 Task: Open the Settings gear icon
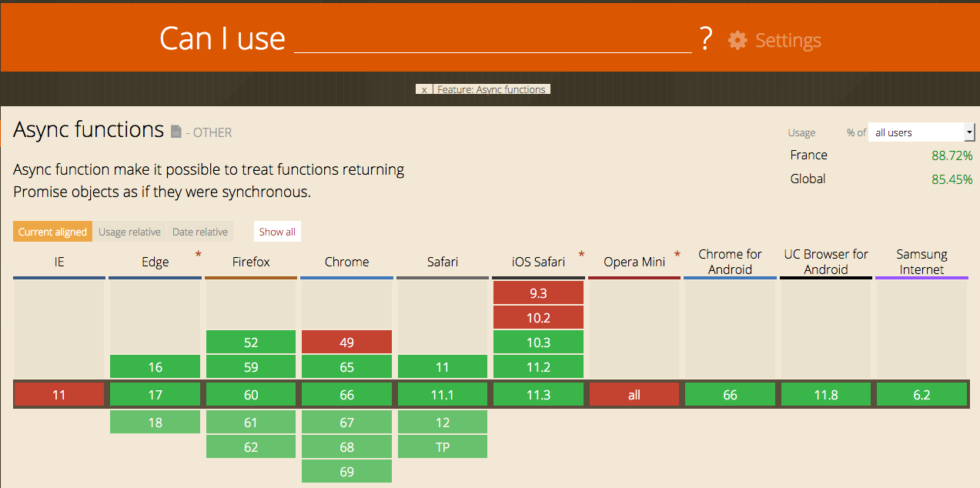tap(738, 40)
